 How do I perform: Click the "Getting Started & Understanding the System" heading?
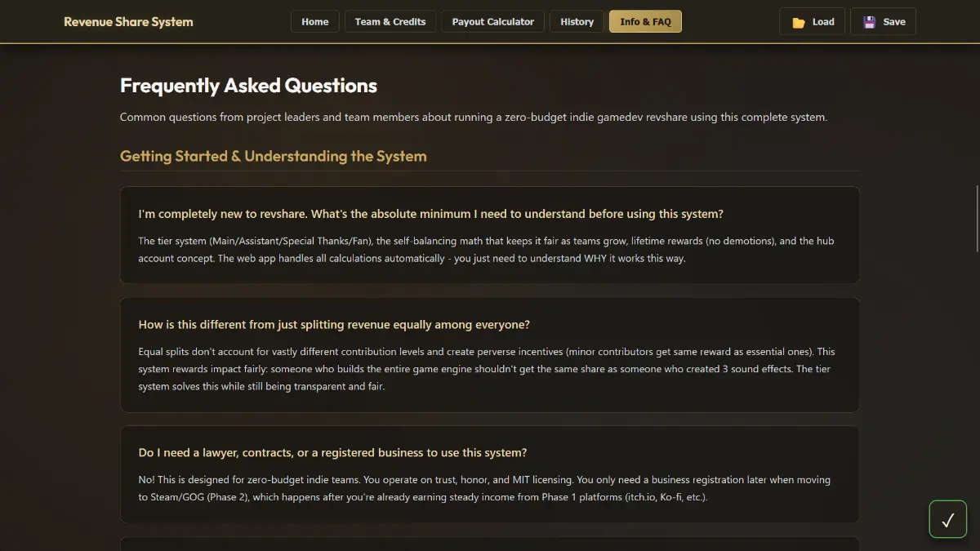click(273, 156)
